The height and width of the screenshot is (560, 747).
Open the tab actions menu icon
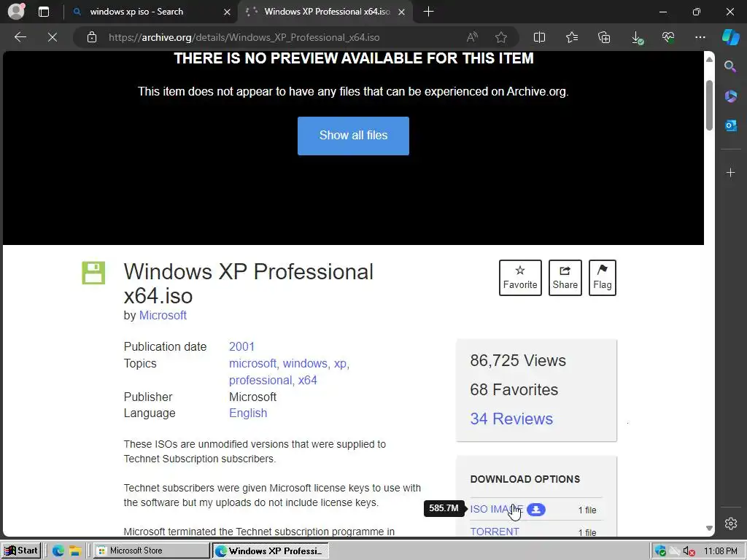pyautogui.click(x=43, y=12)
